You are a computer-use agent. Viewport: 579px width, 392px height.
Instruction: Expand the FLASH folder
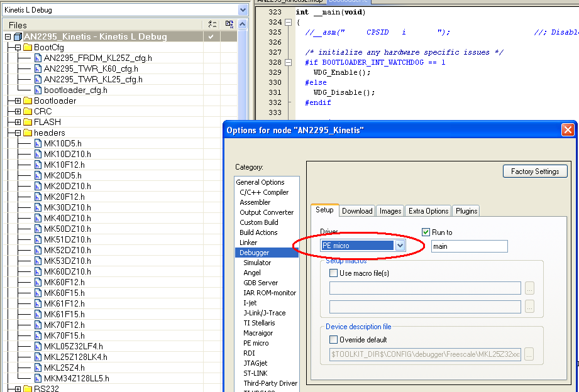click(18, 122)
